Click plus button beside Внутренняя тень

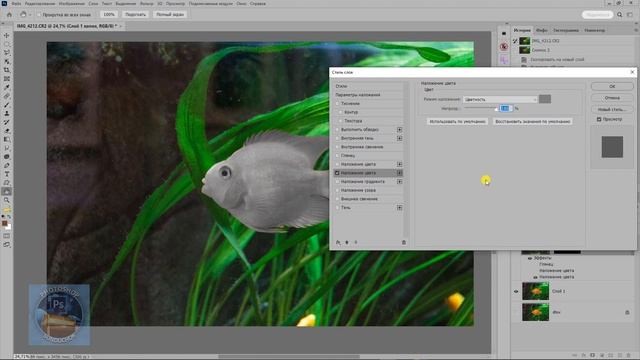click(399, 138)
